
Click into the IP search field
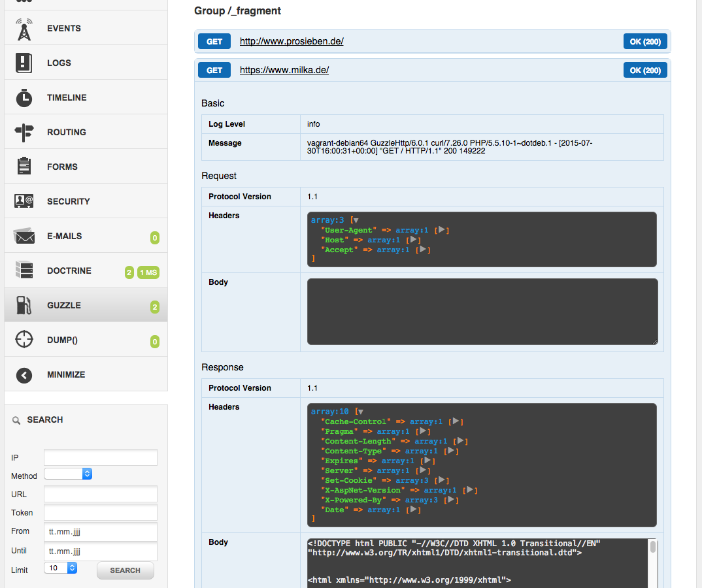click(x=101, y=457)
